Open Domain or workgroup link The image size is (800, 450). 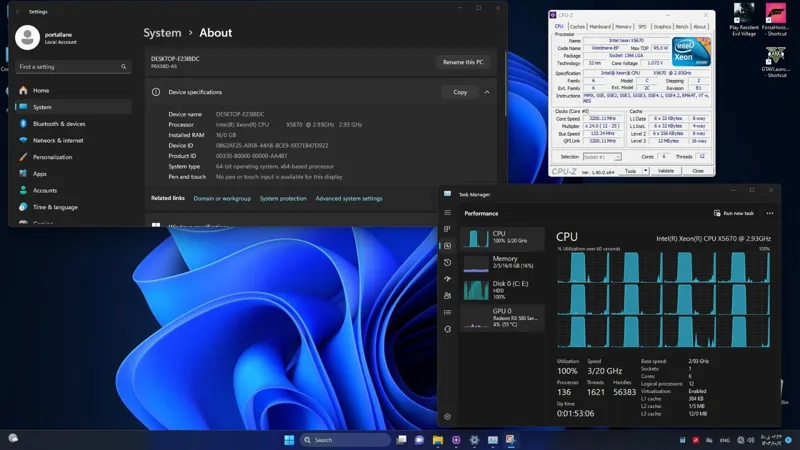click(222, 198)
